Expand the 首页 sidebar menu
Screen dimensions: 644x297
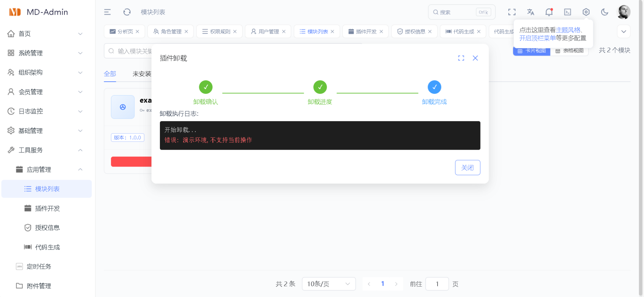click(46, 34)
